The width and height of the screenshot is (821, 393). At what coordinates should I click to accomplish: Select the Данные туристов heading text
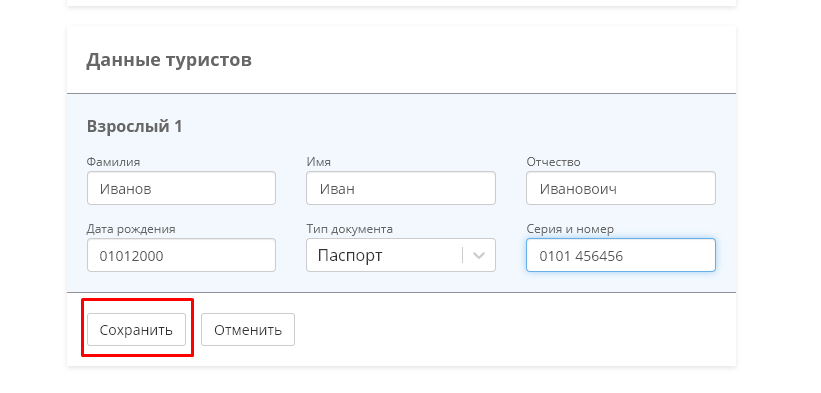click(x=169, y=60)
